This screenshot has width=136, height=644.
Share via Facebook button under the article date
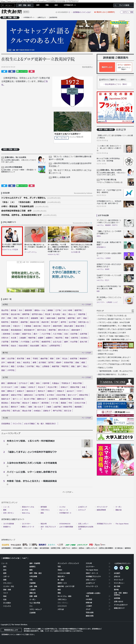(12, 72)
